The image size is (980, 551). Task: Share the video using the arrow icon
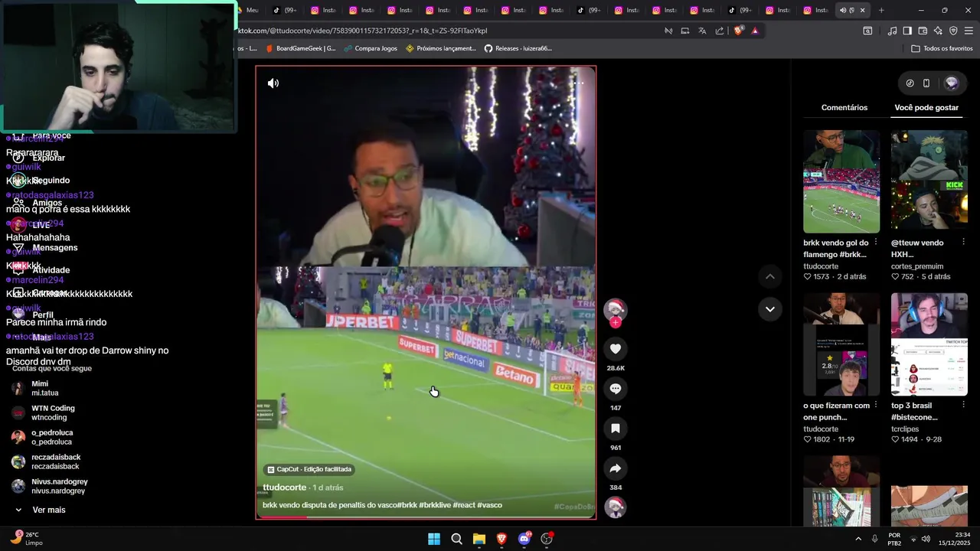[x=616, y=468]
